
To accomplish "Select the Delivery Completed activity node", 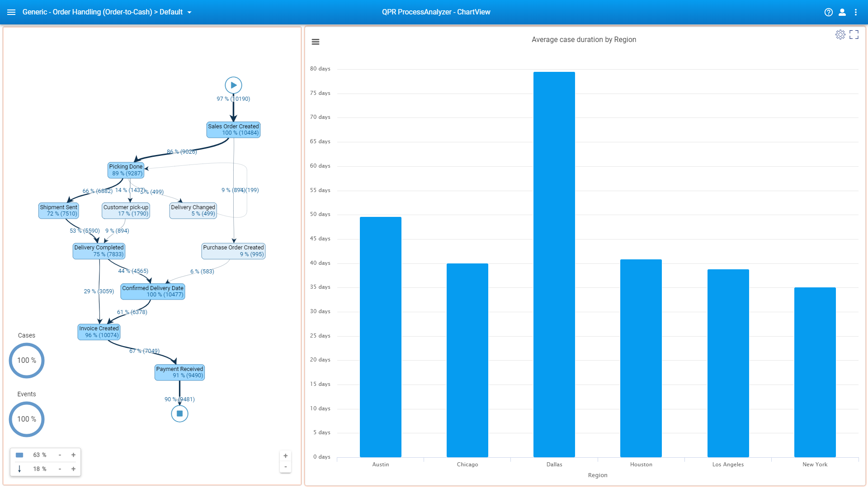I will (99, 251).
